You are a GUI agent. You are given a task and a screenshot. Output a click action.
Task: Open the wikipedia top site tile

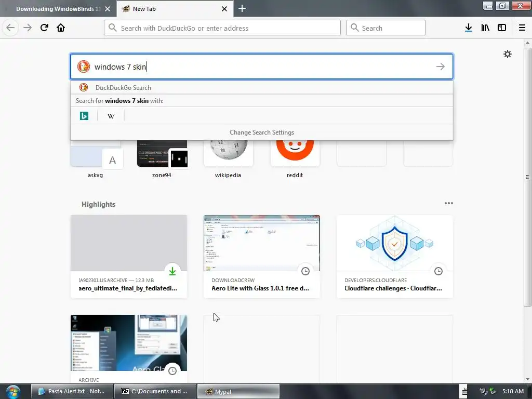(x=229, y=159)
